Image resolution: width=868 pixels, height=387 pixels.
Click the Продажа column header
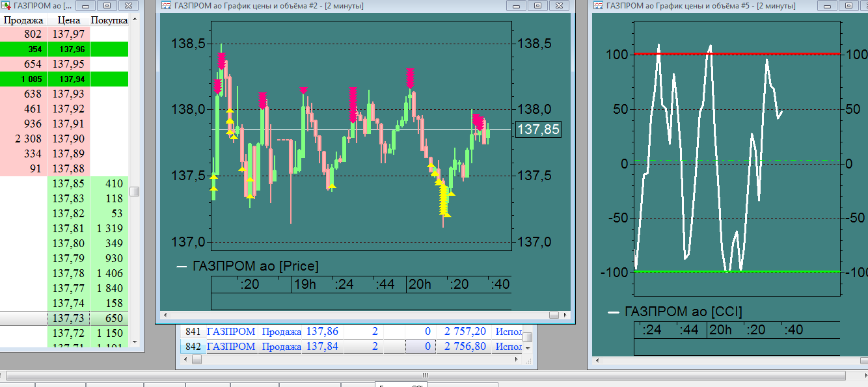point(23,20)
